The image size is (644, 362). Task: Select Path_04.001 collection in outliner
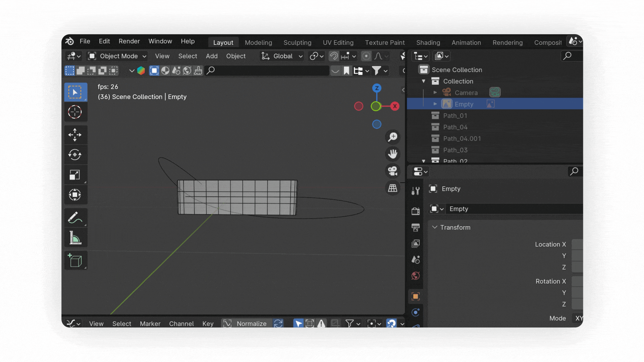click(x=462, y=138)
